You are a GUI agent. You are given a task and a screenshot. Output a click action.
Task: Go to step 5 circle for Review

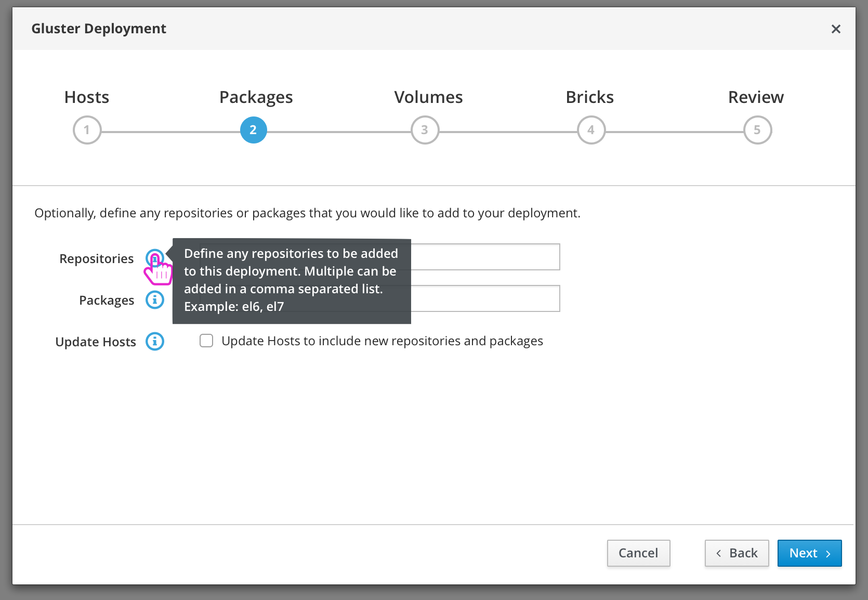click(x=757, y=130)
